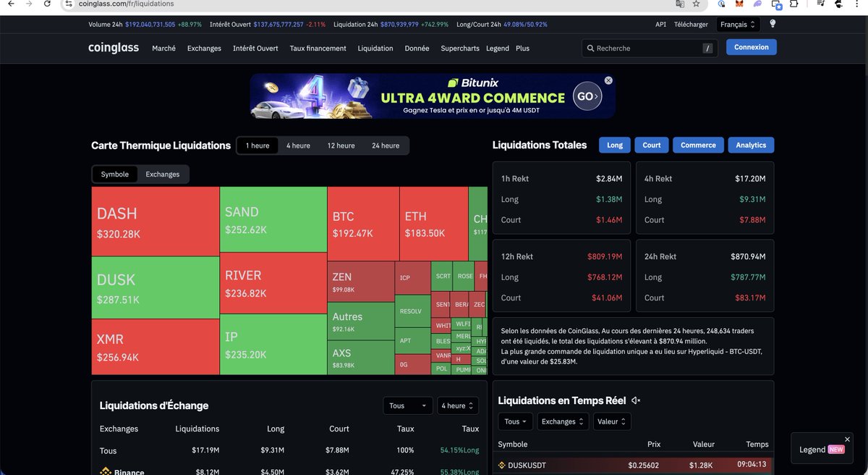
Task: Switch the heatmap view to Exchanges
Action: tap(162, 174)
